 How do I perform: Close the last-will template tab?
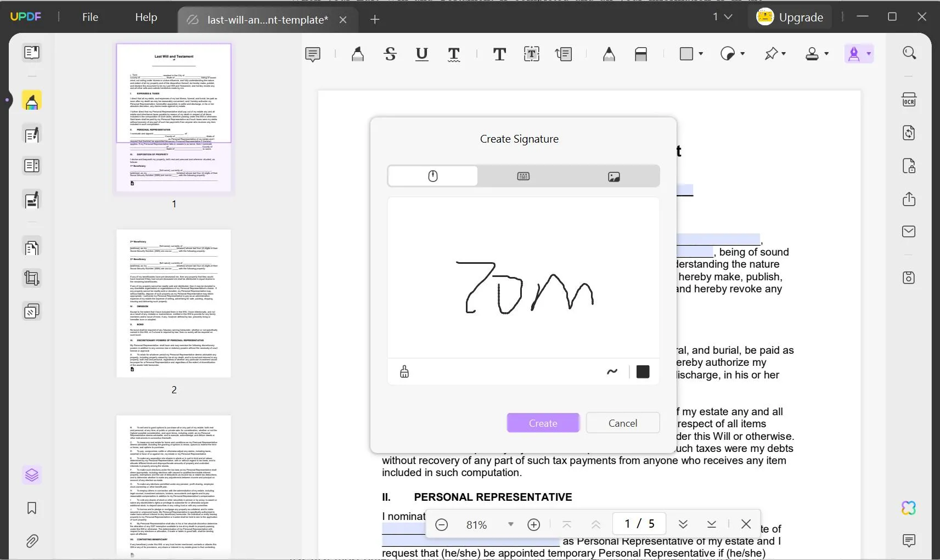coord(343,20)
